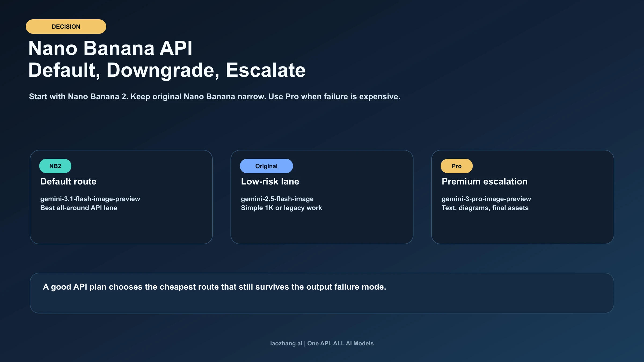Click the laozhang.ai footer link

(286, 343)
